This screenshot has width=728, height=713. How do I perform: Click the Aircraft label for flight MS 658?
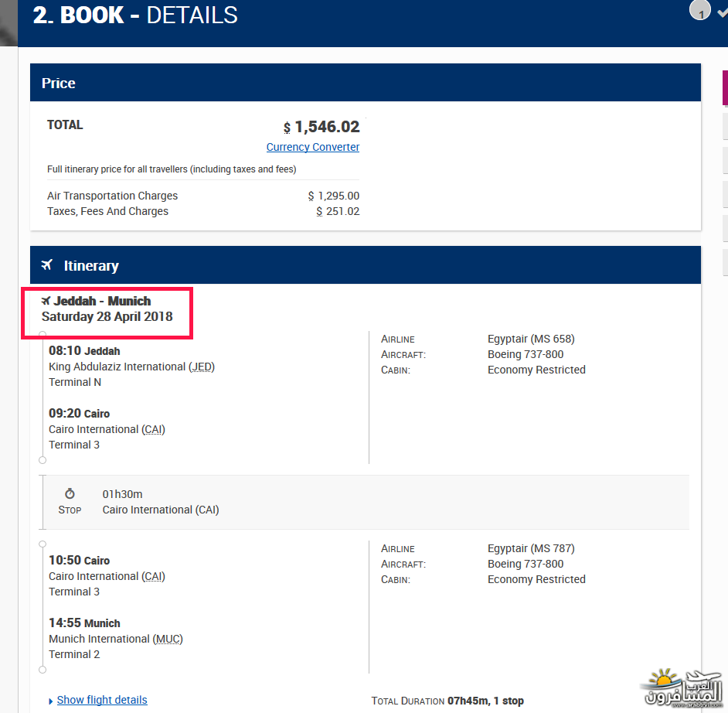(403, 354)
